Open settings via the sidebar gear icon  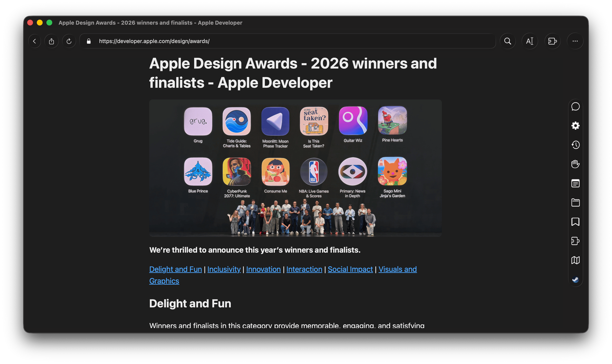575,126
